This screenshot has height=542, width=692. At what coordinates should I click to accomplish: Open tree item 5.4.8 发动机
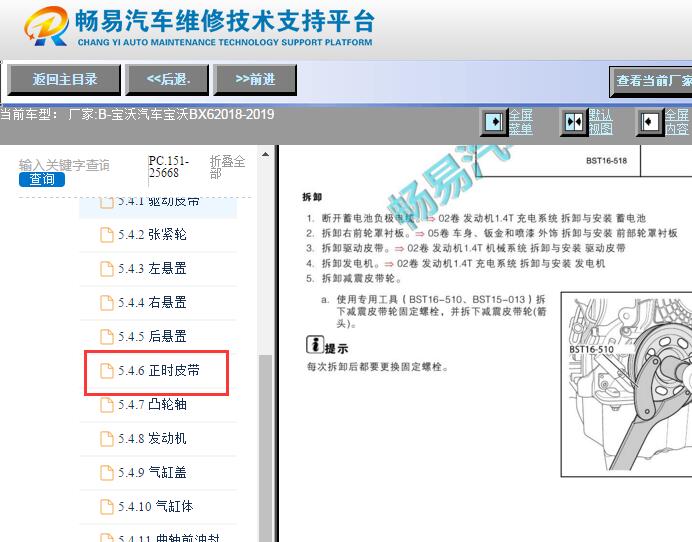coord(152,439)
